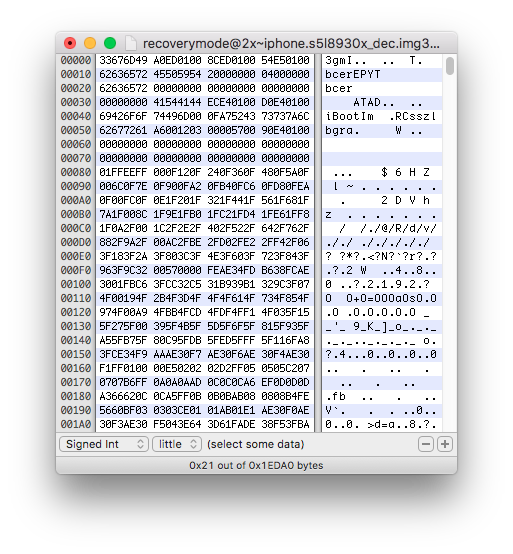Click hex value 33676D49 at offset 00000
Screen dimensions: 513x554
pyautogui.click(x=123, y=60)
